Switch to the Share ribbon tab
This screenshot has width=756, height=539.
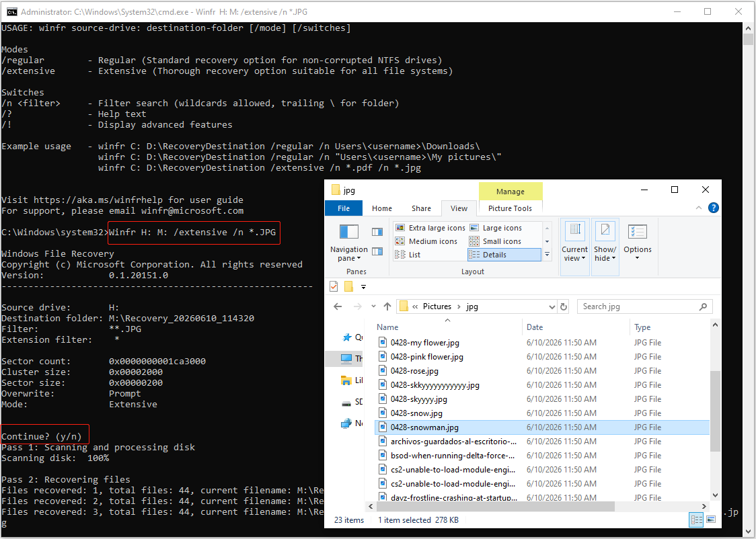coord(422,208)
